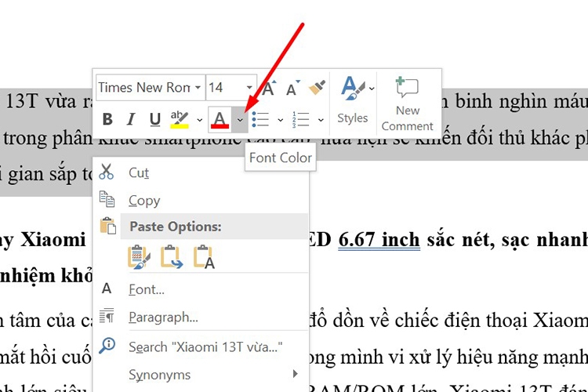Add a New Comment
The image size is (588, 392).
407,103
